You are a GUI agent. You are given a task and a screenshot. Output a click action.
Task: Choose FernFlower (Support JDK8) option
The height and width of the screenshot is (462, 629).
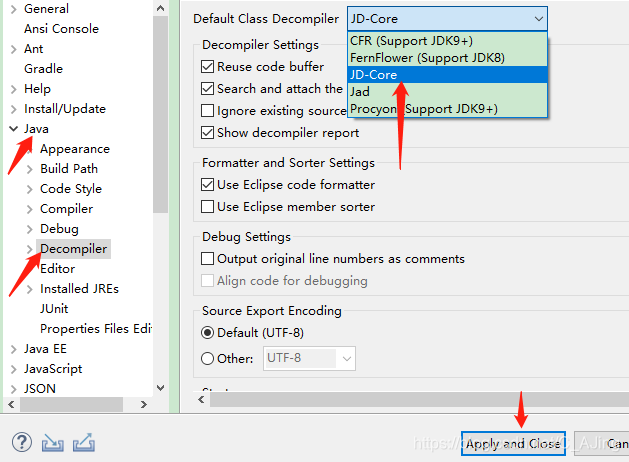447,58
